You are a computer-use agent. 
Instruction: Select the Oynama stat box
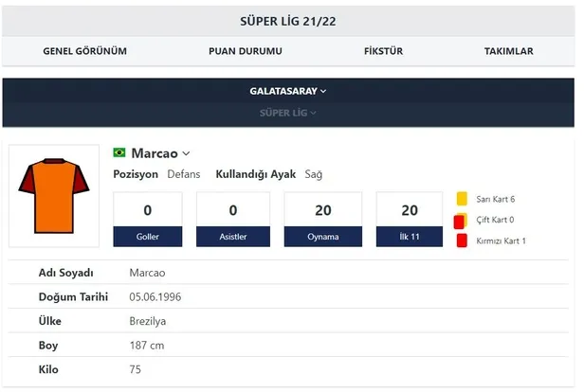pyautogui.click(x=322, y=220)
